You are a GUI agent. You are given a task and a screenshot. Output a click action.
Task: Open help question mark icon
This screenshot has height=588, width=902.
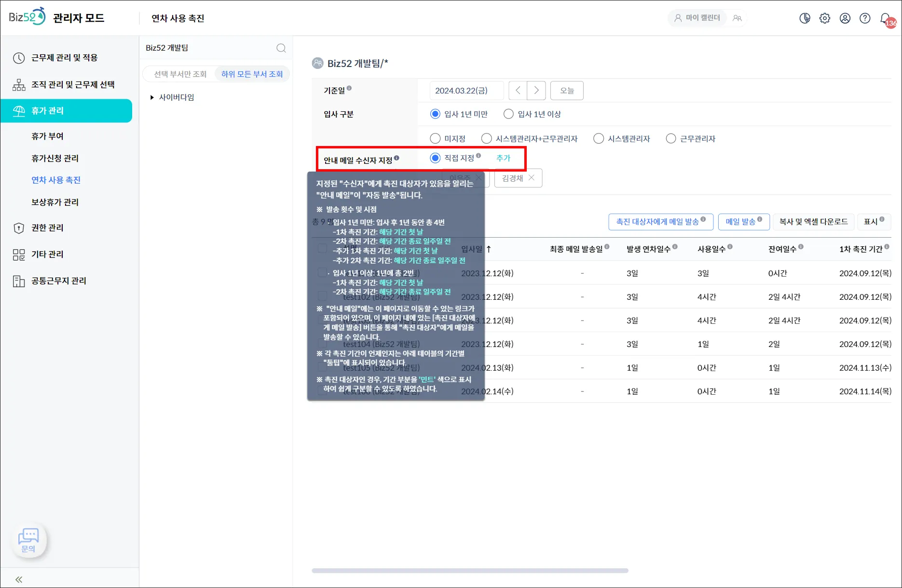865,18
